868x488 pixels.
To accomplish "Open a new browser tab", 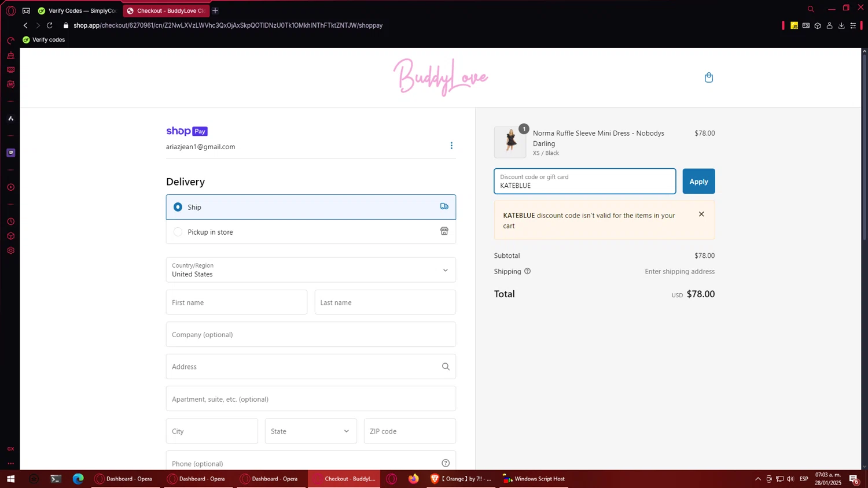I will pos(215,10).
